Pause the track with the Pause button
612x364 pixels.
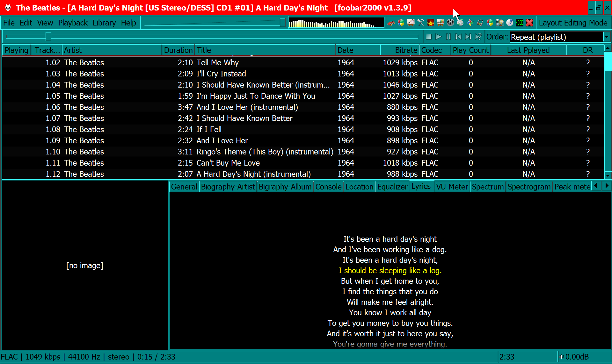tap(448, 37)
